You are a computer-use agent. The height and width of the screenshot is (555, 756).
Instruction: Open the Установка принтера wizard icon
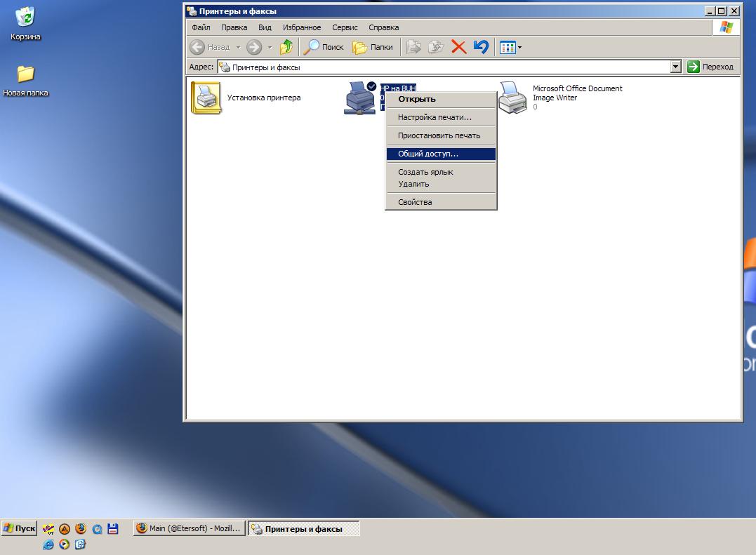(206, 98)
